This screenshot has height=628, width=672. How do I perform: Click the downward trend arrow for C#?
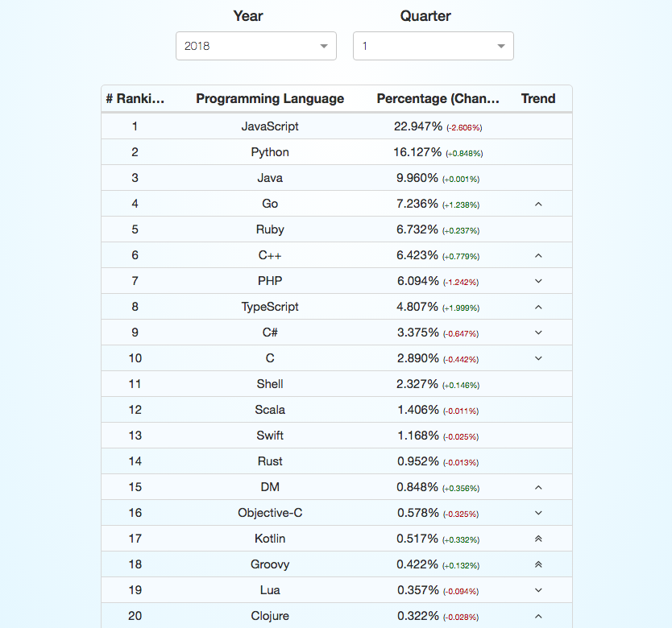tap(538, 333)
